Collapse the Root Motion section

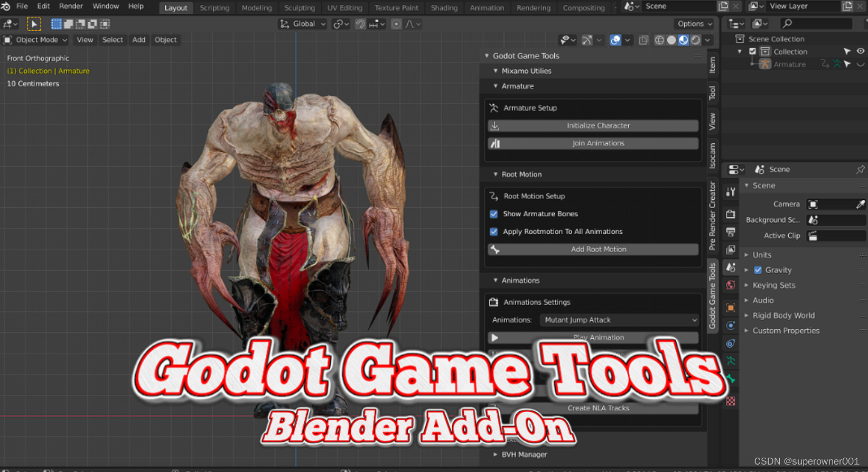496,174
